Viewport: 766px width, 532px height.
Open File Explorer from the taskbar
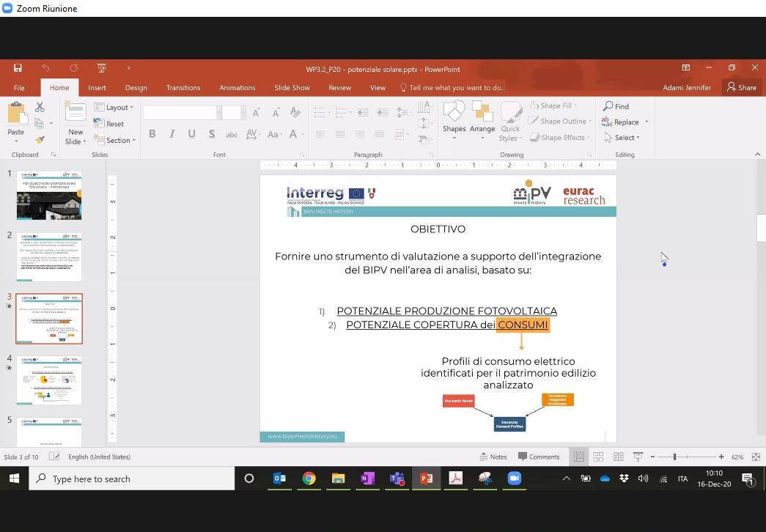(338, 479)
